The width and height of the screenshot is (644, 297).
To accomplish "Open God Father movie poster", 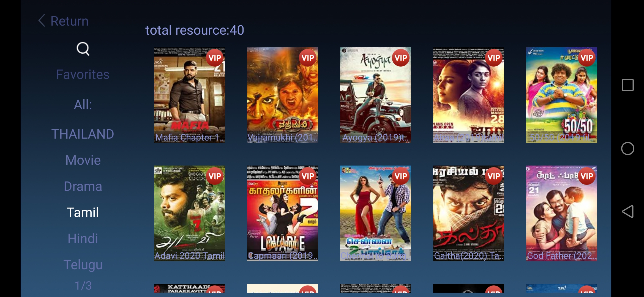I will click(562, 213).
